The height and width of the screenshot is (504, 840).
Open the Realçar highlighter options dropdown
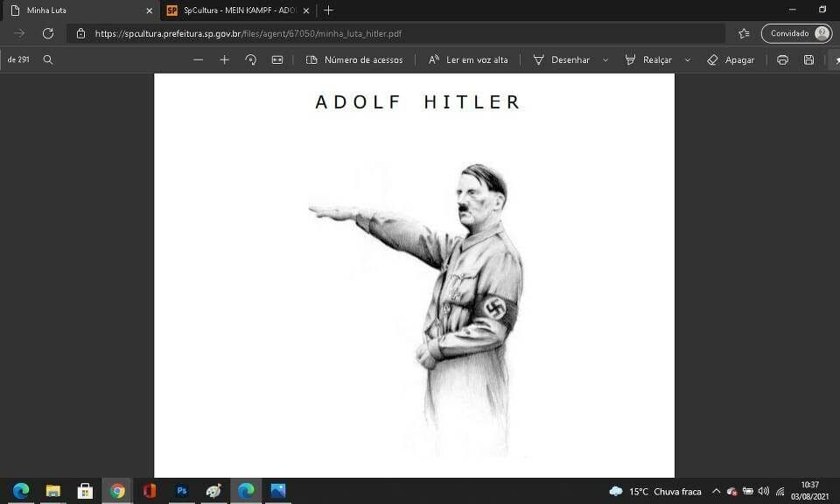coord(686,59)
